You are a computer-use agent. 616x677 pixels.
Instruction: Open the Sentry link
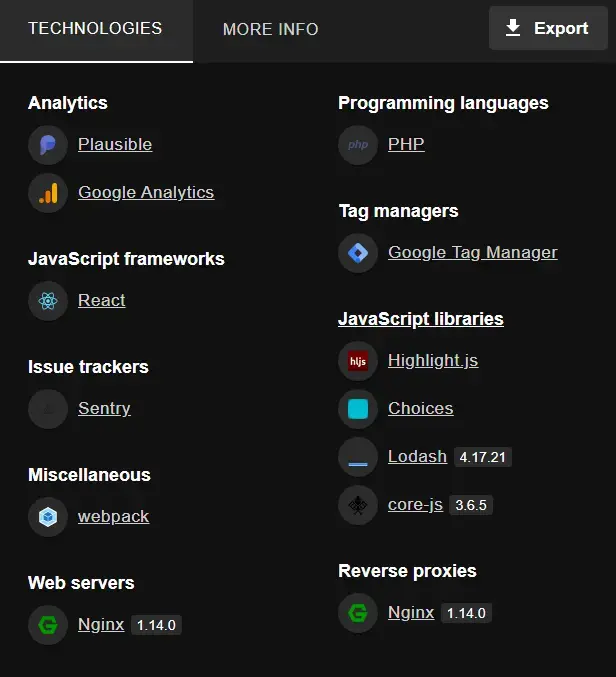[x=104, y=408]
